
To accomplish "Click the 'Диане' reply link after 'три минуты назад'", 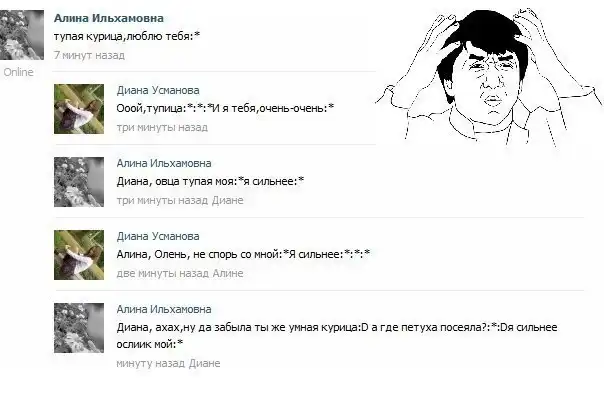I will [228, 200].
